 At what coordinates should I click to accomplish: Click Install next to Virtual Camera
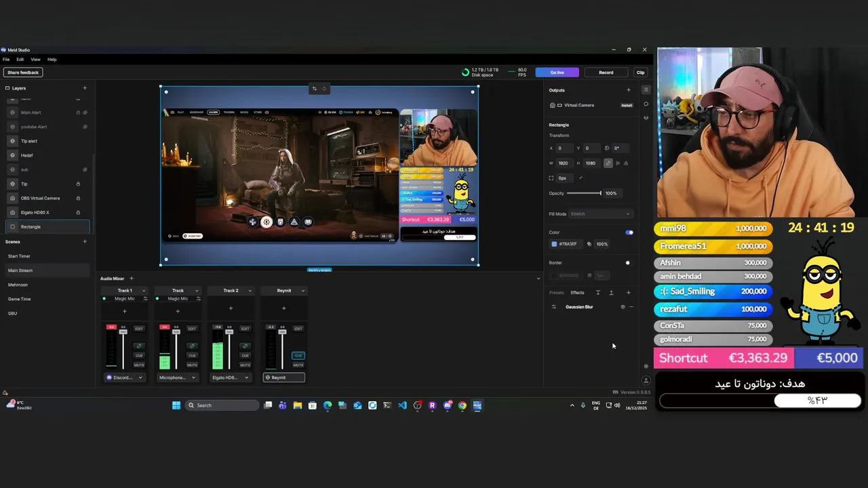tap(627, 105)
